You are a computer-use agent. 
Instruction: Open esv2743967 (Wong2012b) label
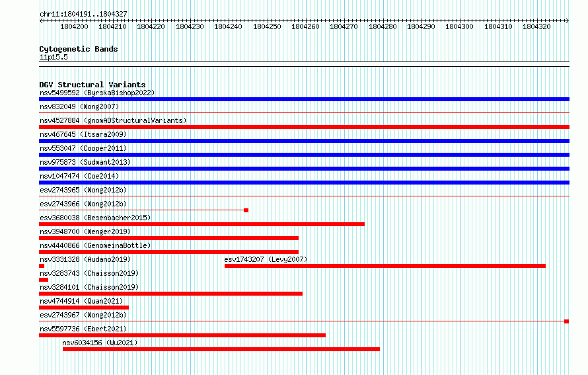[x=83, y=315]
